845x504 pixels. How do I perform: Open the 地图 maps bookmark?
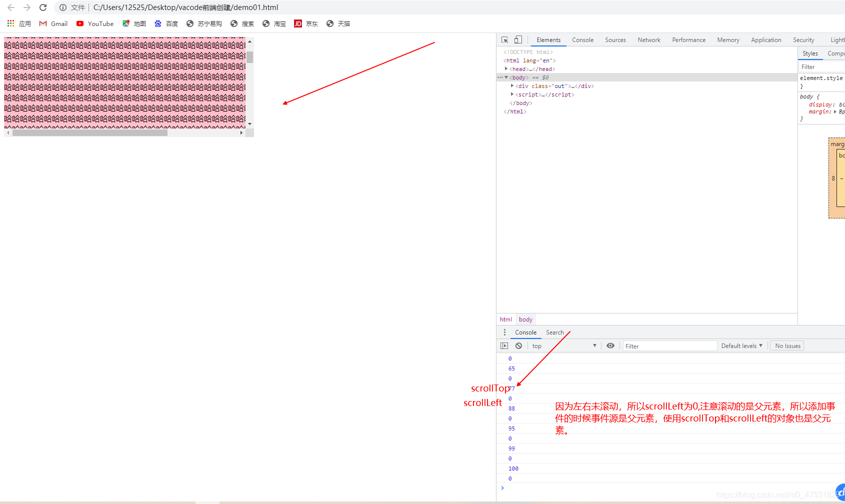click(134, 23)
